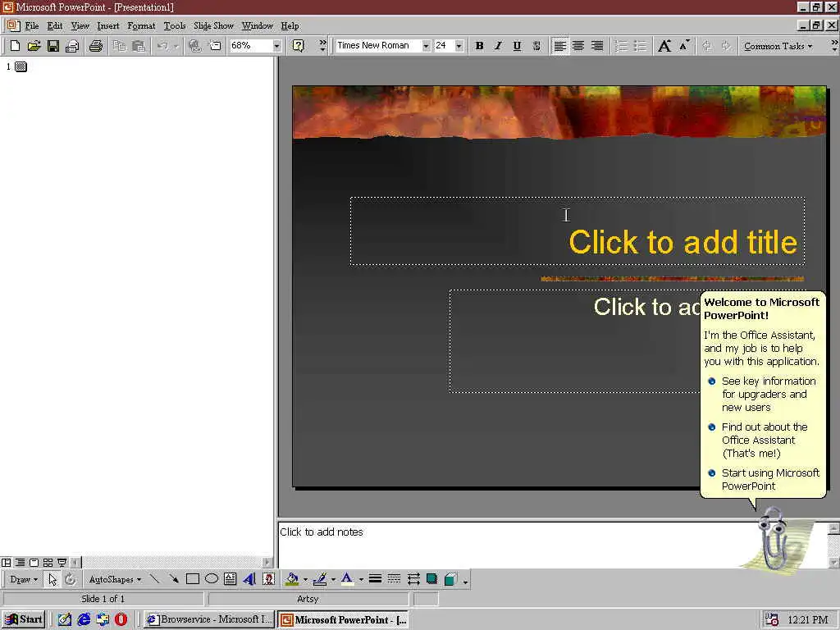Select the Rectangle drawing tool
The height and width of the screenshot is (630, 840).
coord(192,579)
